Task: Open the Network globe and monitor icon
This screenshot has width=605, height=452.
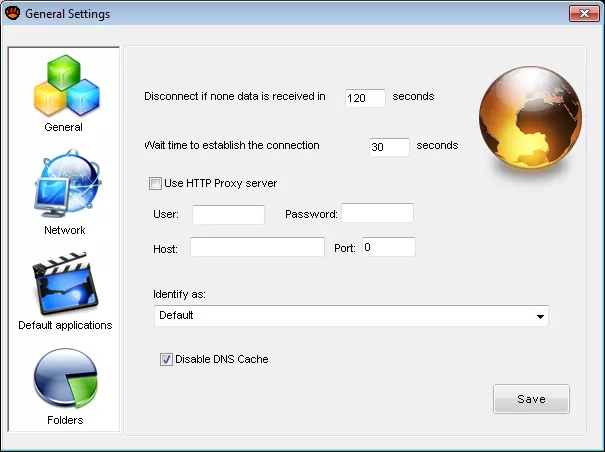Action: pyautogui.click(x=68, y=183)
